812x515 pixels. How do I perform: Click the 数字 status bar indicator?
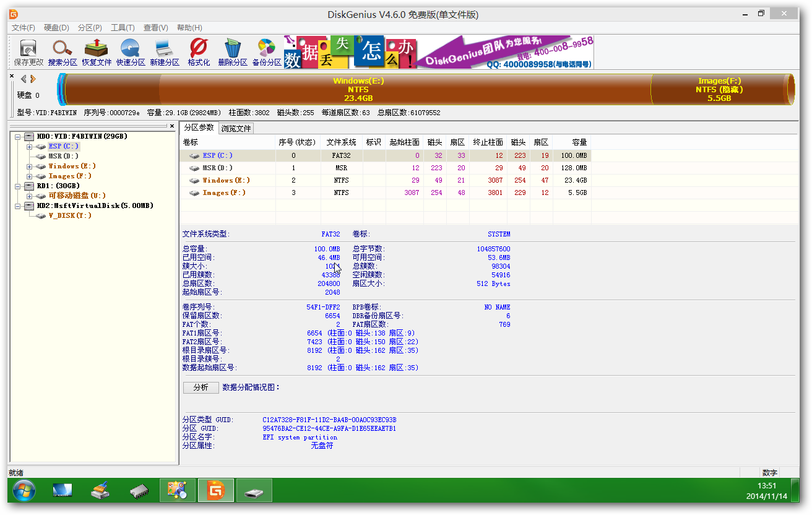coord(770,472)
